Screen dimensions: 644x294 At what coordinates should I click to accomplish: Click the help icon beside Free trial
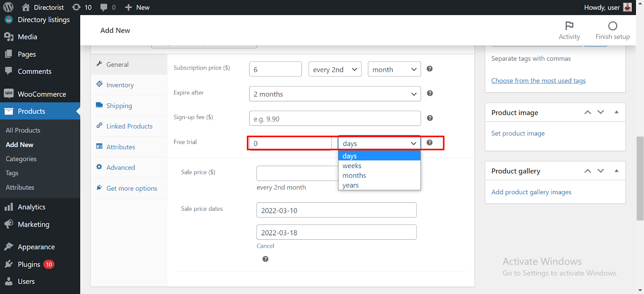coord(429,142)
